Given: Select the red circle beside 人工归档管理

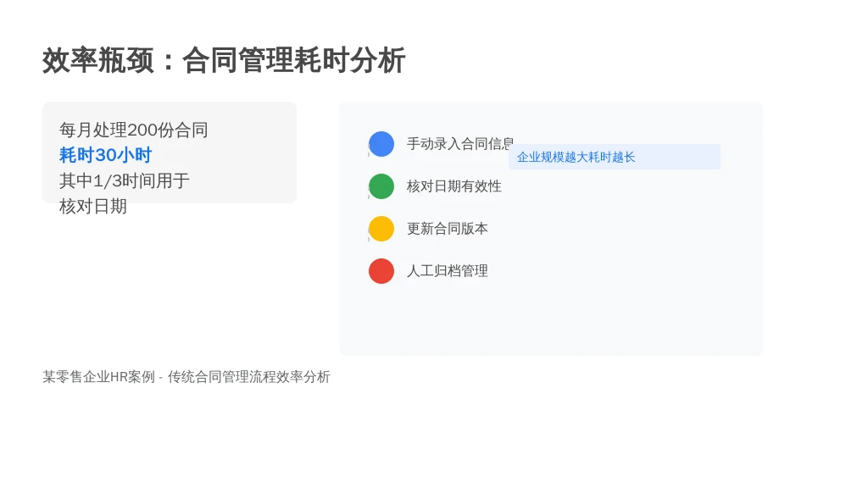Looking at the screenshot, I should (381, 271).
